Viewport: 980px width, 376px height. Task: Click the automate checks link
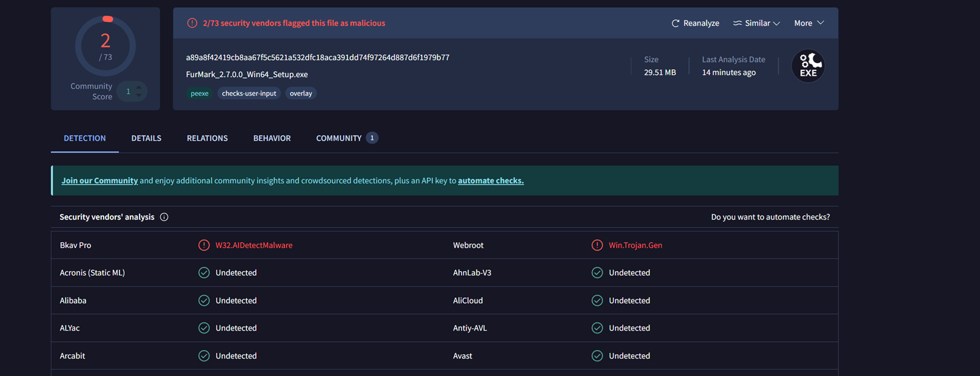pyautogui.click(x=491, y=181)
